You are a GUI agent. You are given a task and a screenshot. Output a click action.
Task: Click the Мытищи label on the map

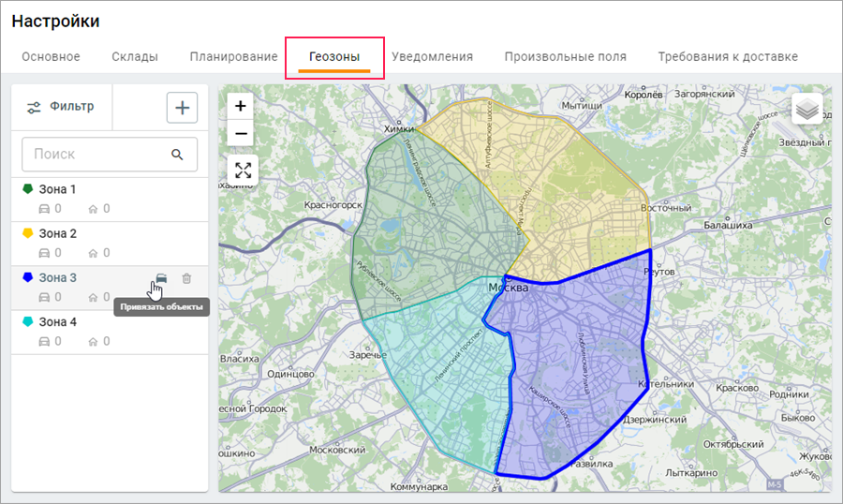coord(582,106)
